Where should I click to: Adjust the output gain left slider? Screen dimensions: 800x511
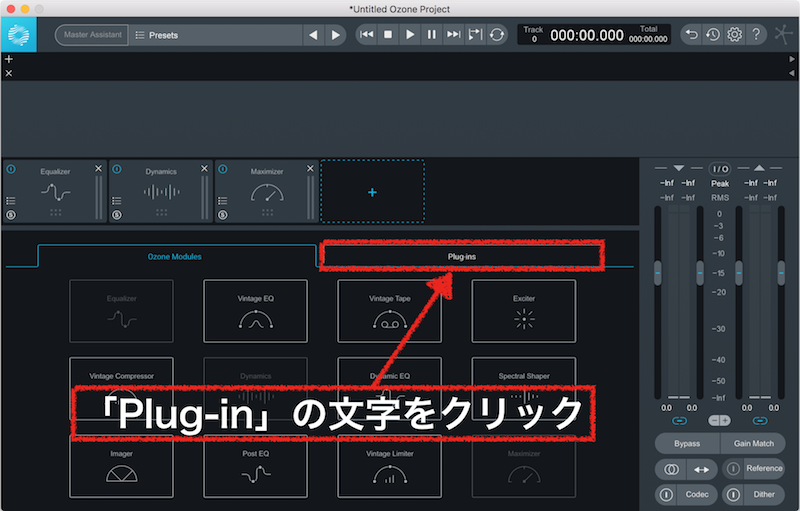pos(739,273)
